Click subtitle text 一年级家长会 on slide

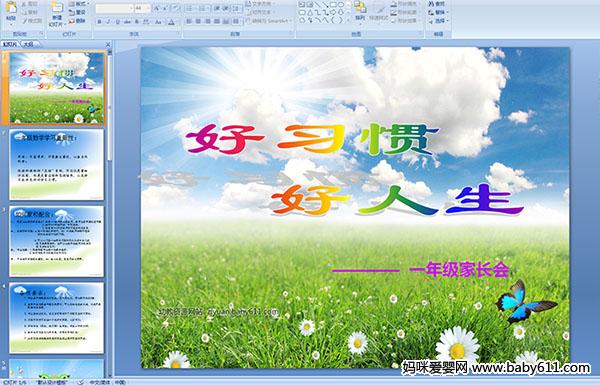[x=459, y=270]
